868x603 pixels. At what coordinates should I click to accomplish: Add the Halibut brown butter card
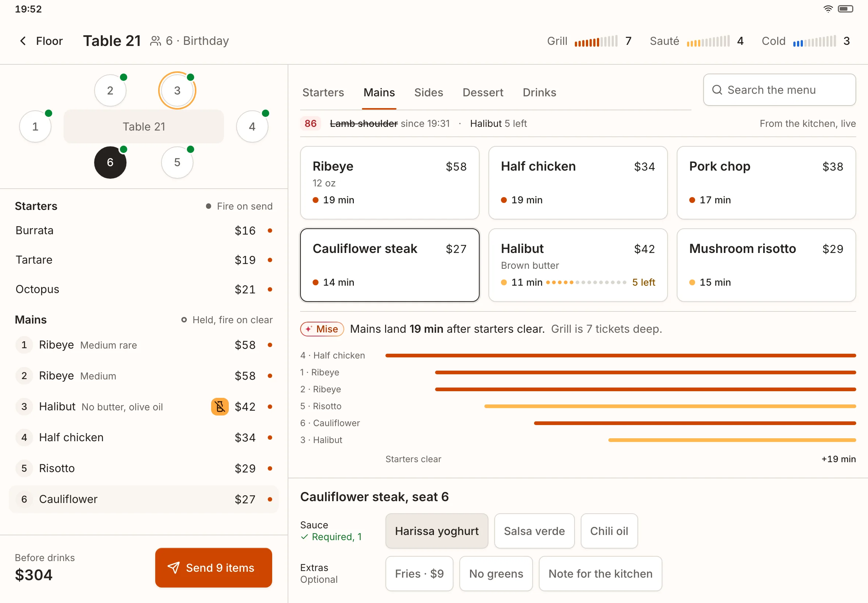pos(578,265)
